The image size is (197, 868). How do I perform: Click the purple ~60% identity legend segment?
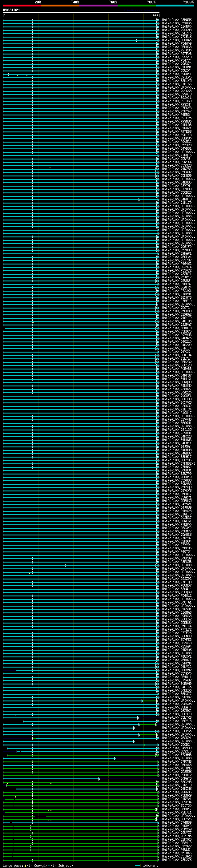[98, 6]
